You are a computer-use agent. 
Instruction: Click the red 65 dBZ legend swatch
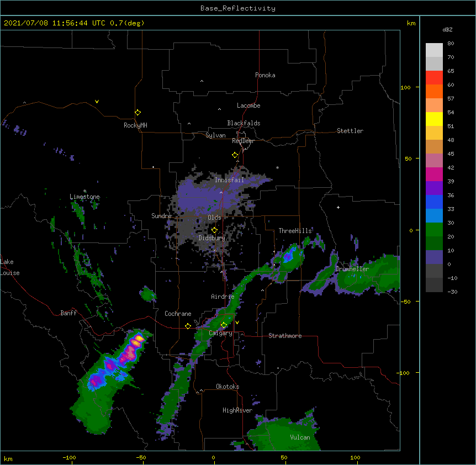[x=434, y=78]
